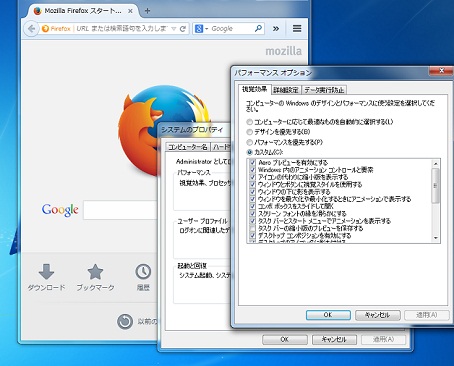Select the カスタム radio button
The height and width of the screenshot is (366, 454).
(249, 152)
